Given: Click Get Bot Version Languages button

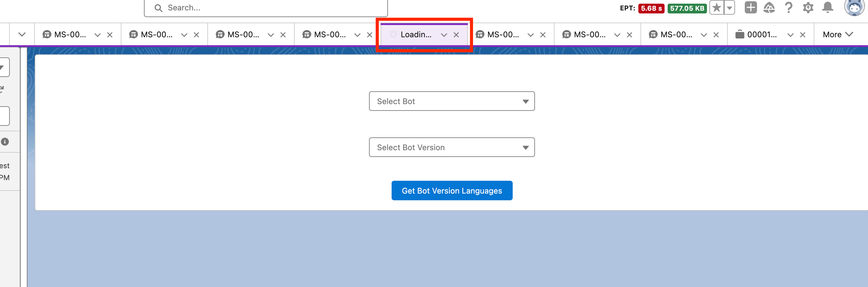Looking at the screenshot, I should pyautogui.click(x=452, y=191).
